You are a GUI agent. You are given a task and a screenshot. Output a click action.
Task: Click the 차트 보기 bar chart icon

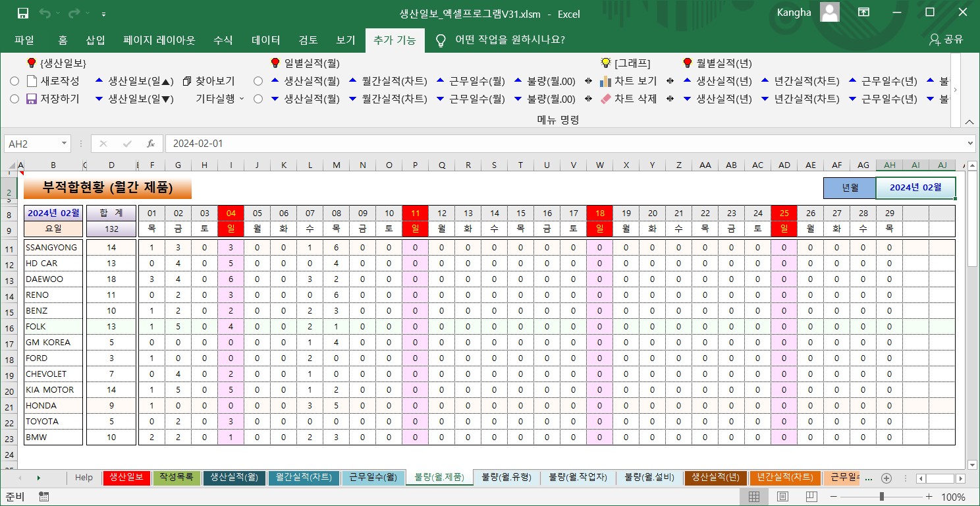(x=606, y=82)
